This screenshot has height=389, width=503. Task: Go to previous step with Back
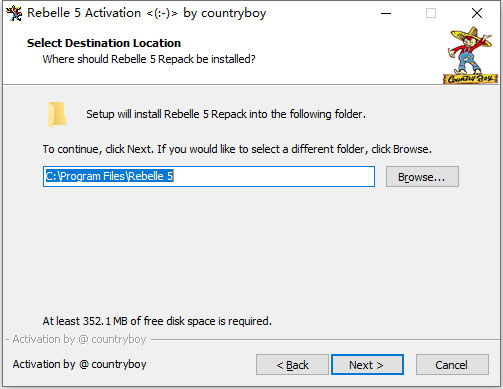[x=292, y=365]
